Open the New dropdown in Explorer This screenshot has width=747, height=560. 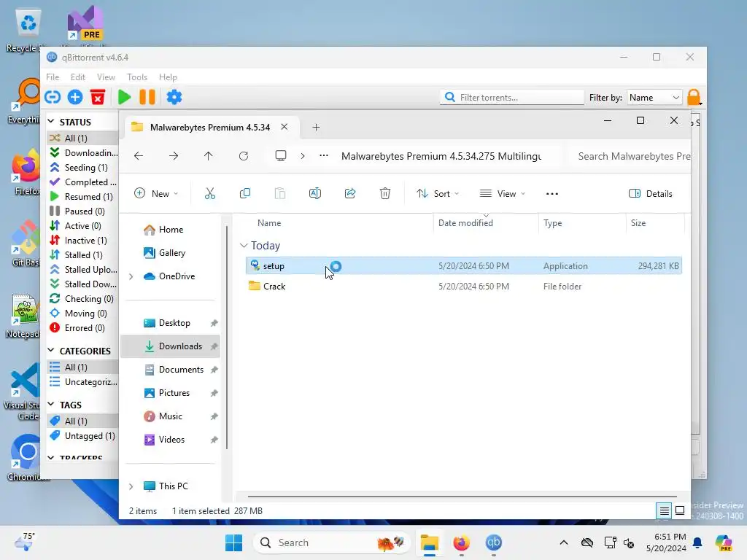point(156,193)
